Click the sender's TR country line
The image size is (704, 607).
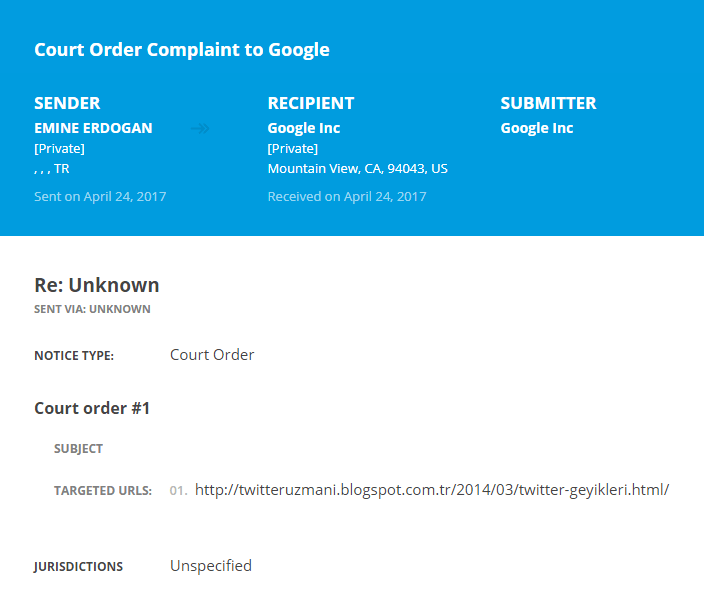[52, 169]
